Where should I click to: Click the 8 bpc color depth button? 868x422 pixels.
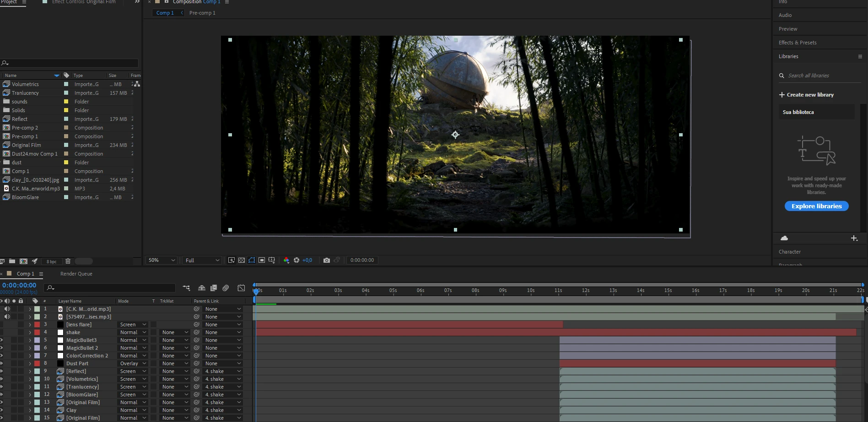52,261
